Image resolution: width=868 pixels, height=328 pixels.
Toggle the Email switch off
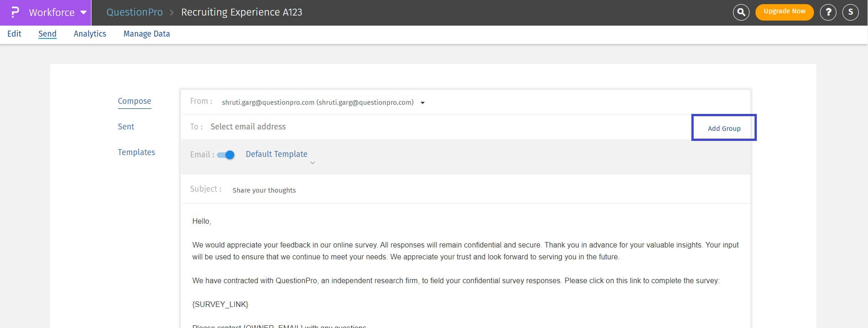(x=226, y=155)
